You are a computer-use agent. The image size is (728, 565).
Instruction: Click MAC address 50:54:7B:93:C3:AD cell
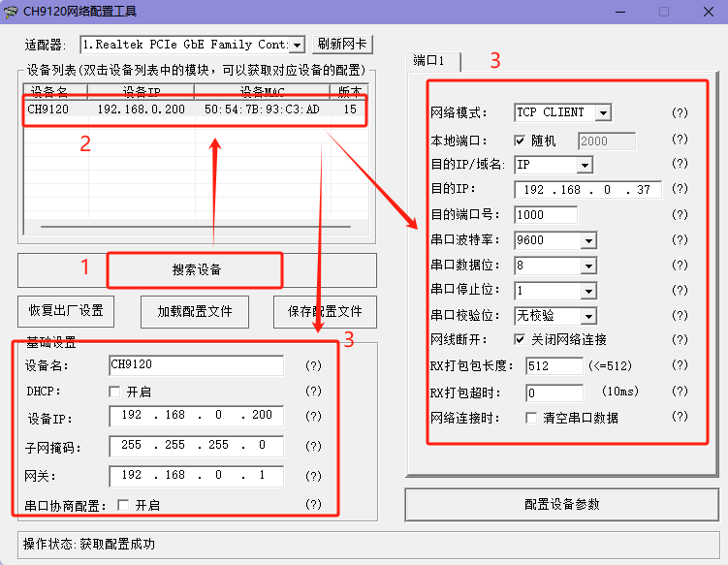pos(262,110)
